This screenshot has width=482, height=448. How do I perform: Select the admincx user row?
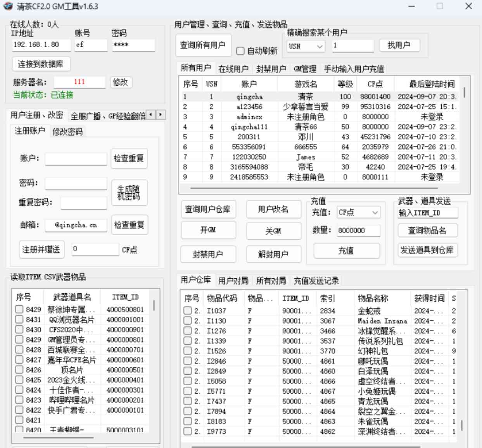(x=319, y=117)
